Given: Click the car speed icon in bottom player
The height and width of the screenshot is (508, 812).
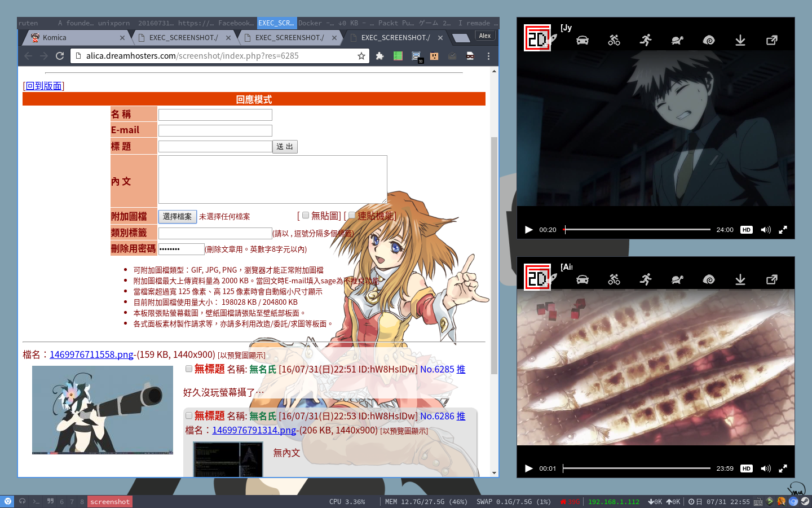Looking at the screenshot, I should [x=582, y=279].
